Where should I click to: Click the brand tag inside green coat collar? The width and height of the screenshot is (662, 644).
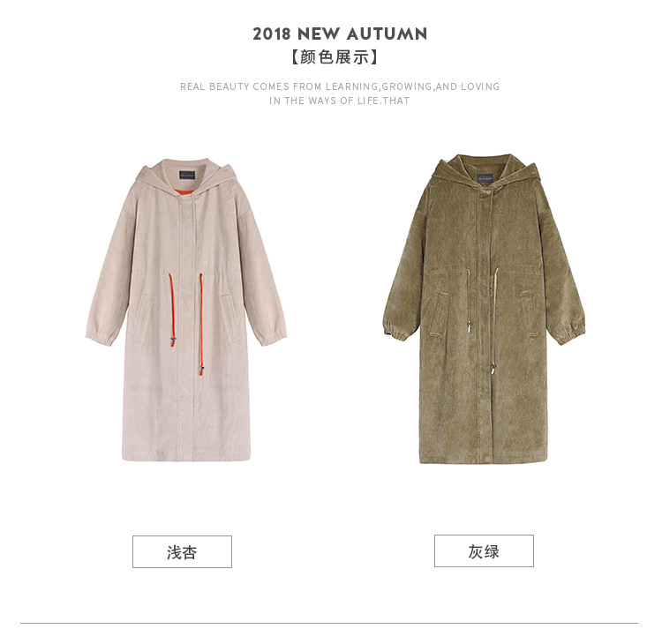click(485, 177)
